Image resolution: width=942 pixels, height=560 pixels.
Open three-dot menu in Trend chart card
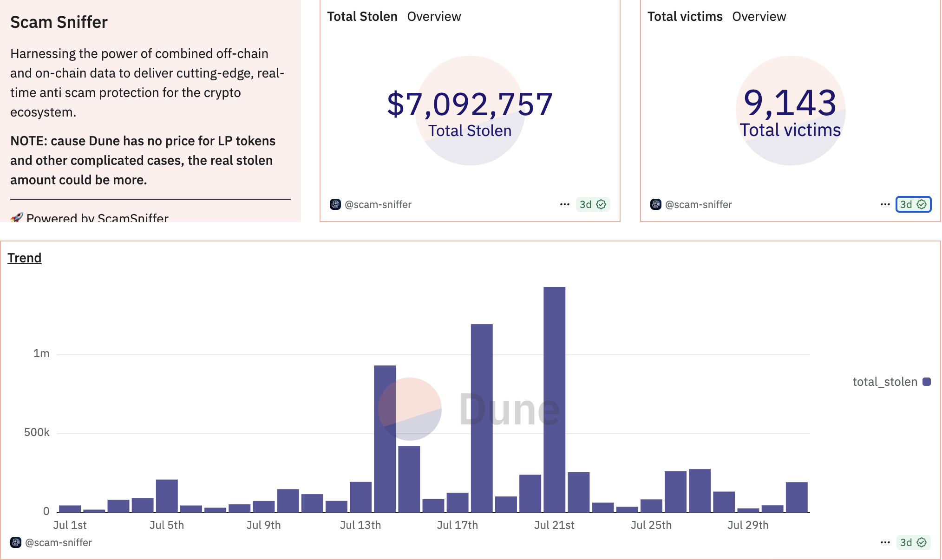(x=885, y=542)
